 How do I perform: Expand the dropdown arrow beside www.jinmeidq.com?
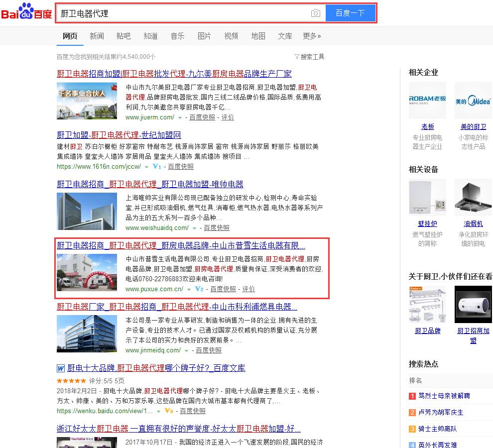187,351
